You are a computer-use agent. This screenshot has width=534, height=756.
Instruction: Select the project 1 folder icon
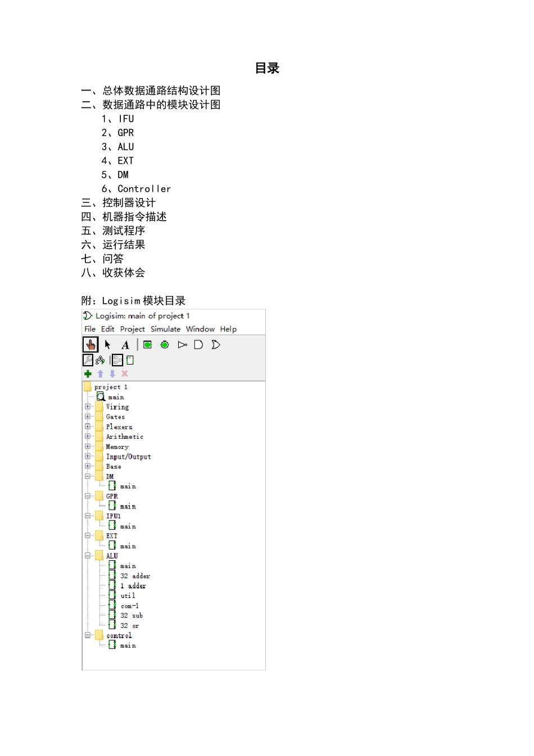87,387
